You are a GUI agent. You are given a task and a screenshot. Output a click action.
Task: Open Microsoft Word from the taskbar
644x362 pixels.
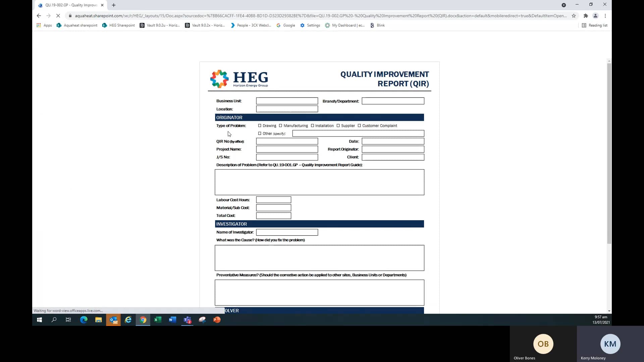tap(172, 320)
